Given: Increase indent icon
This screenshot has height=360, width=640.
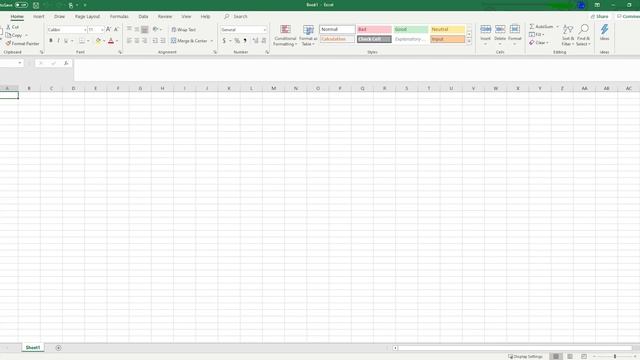Looking at the screenshot, I should [x=163, y=41].
